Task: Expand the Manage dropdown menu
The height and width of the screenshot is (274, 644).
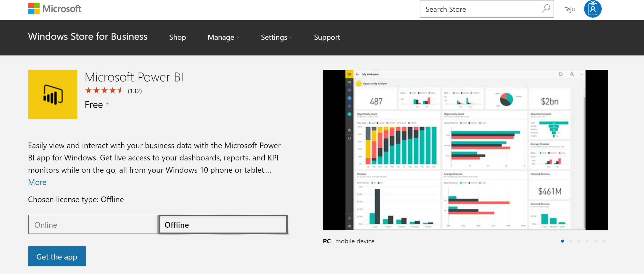Action: [224, 38]
